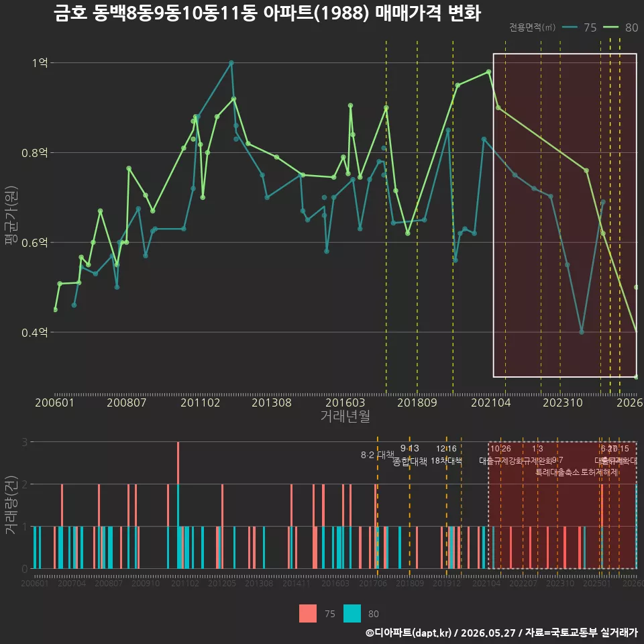The width and height of the screenshot is (644, 644).
Task: Click the '12·16 18차대책' policy annotation
Action: tap(446, 455)
